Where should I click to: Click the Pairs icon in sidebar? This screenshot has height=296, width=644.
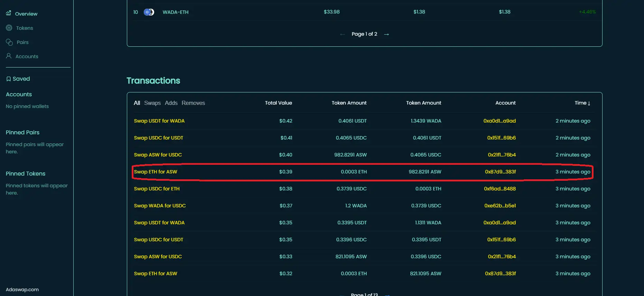pos(9,42)
